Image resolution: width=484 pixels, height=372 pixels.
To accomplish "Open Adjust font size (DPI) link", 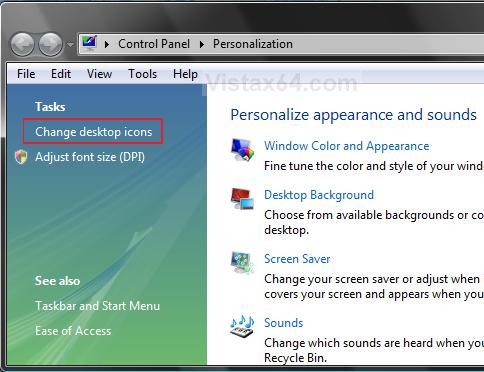I will [x=90, y=157].
